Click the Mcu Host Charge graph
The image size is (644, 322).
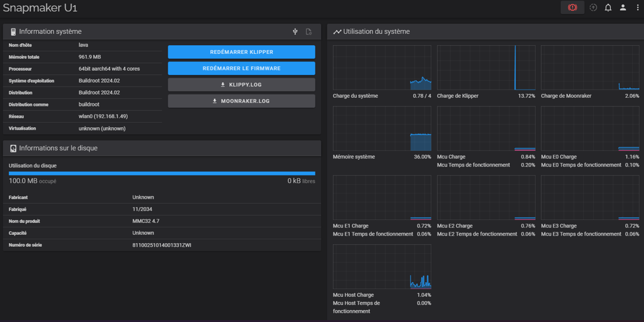(x=382, y=267)
